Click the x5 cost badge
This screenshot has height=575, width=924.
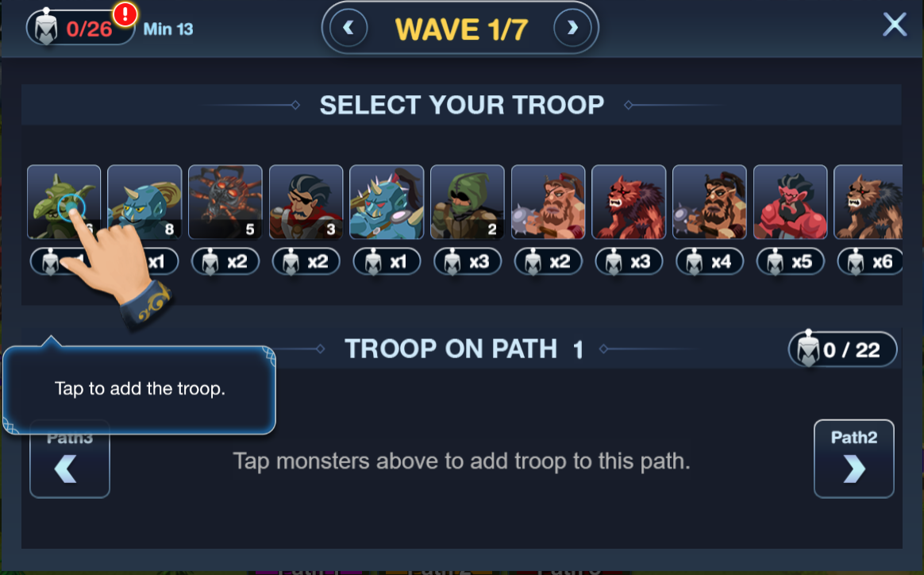click(x=790, y=262)
